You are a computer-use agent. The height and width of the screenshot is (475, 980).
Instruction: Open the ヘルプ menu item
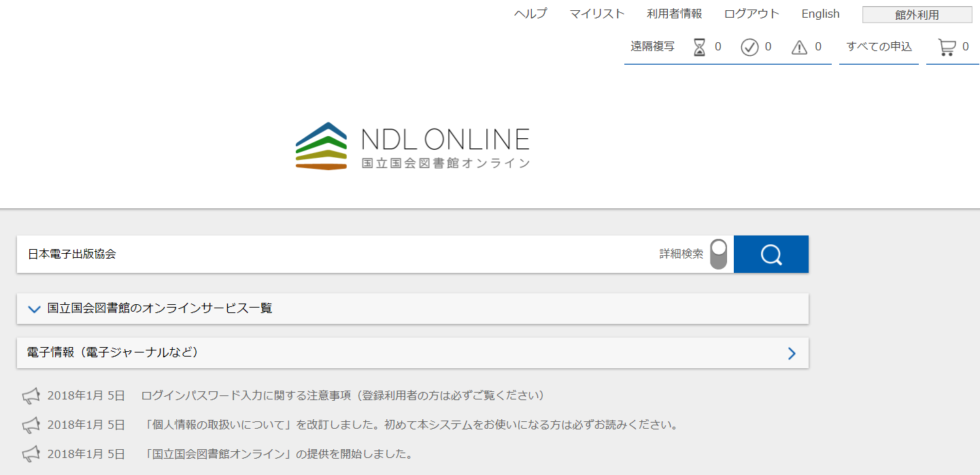(530, 14)
